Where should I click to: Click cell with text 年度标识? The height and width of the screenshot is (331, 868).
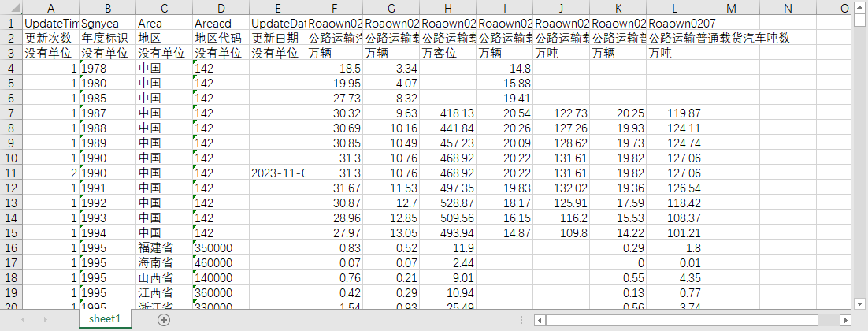pos(107,39)
